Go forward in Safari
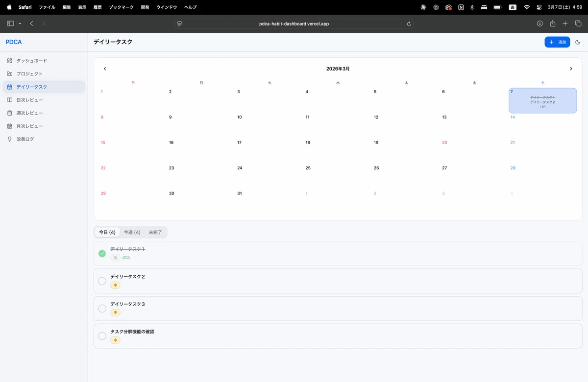 pos(44,24)
